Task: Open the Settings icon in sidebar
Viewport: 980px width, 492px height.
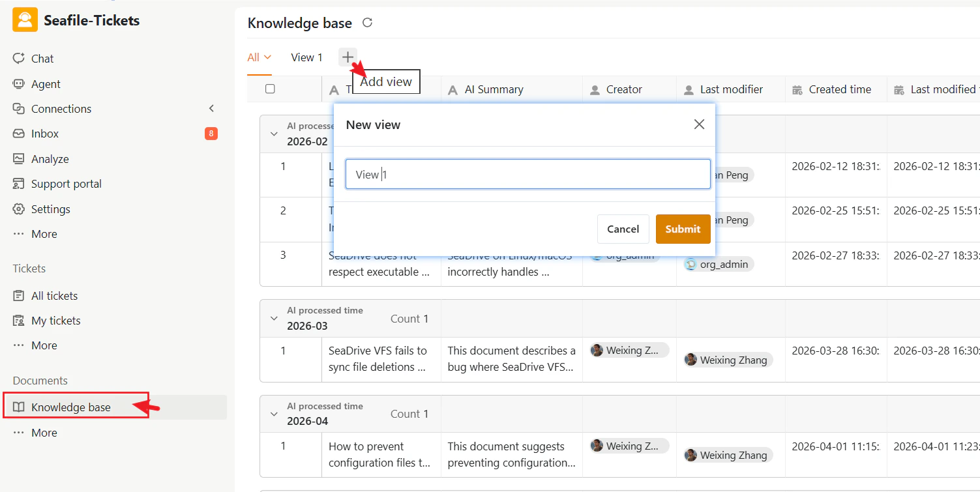Action: (x=19, y=209)
